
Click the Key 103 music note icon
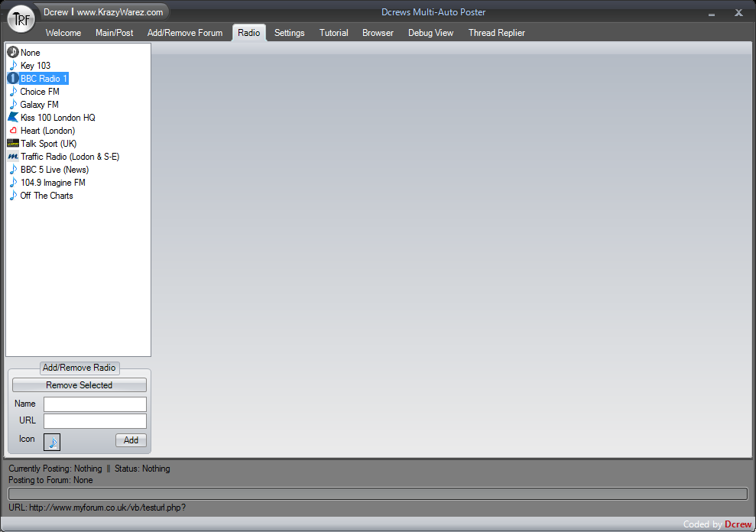coord(13,65)
